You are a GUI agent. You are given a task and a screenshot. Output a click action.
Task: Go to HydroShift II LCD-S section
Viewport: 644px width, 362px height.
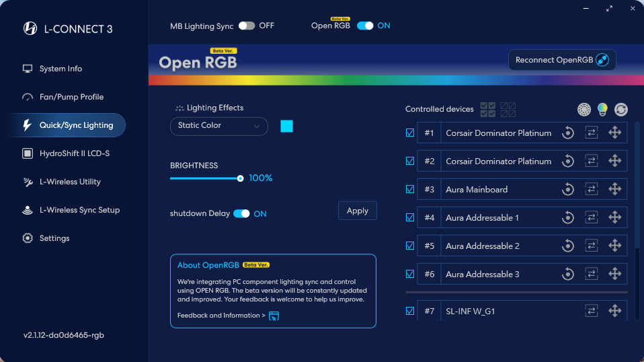[x=74, y=153]
